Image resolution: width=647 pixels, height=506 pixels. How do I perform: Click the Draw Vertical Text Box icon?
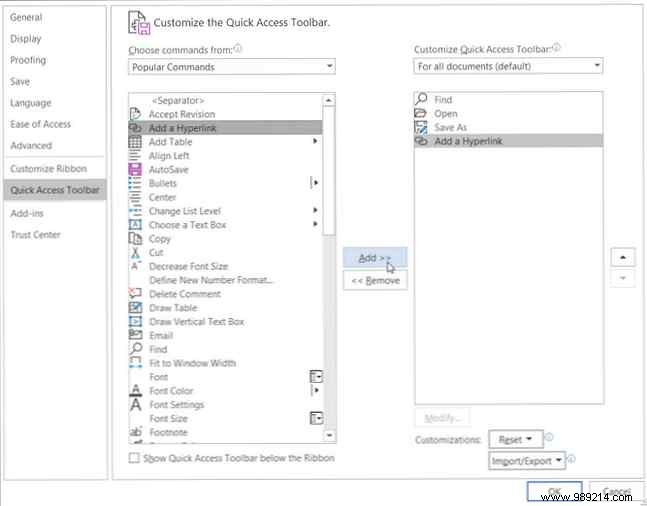click(135, 321)
